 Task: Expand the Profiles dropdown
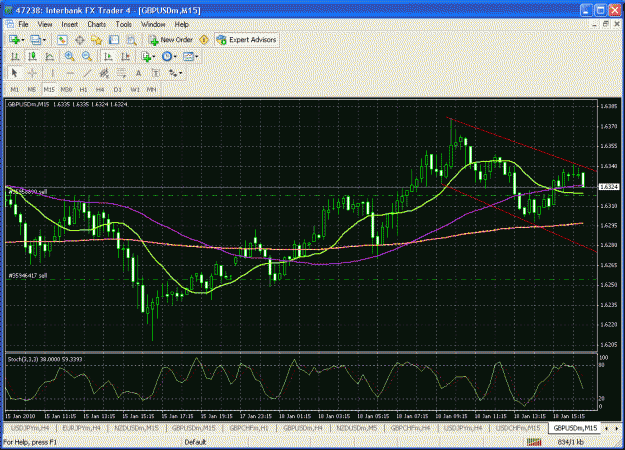[44, 40]
